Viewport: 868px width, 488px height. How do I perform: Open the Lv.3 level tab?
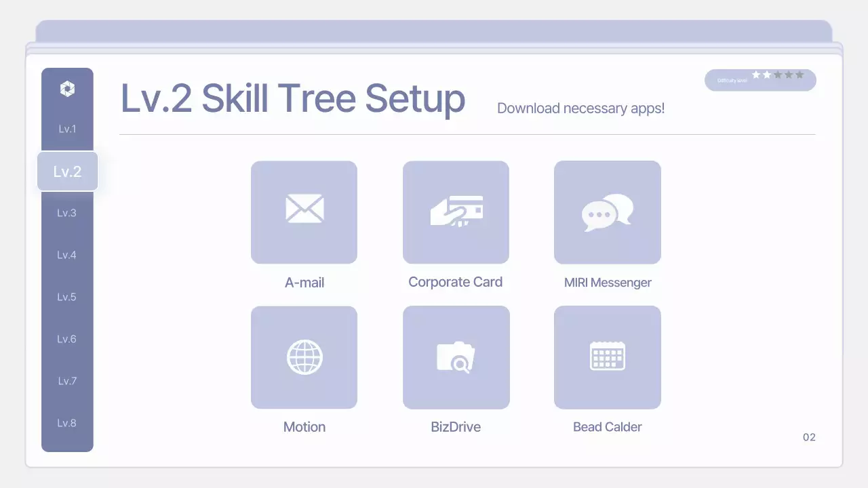click(67, 212)
